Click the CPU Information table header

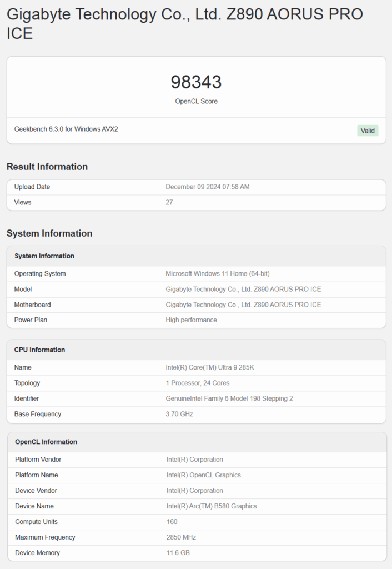(x=196, y=350)
